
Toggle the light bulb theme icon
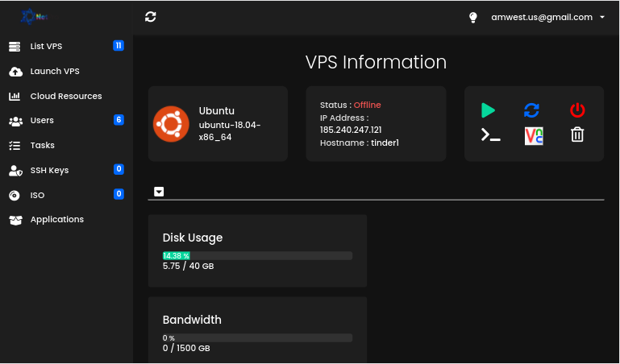click(473, 17)
